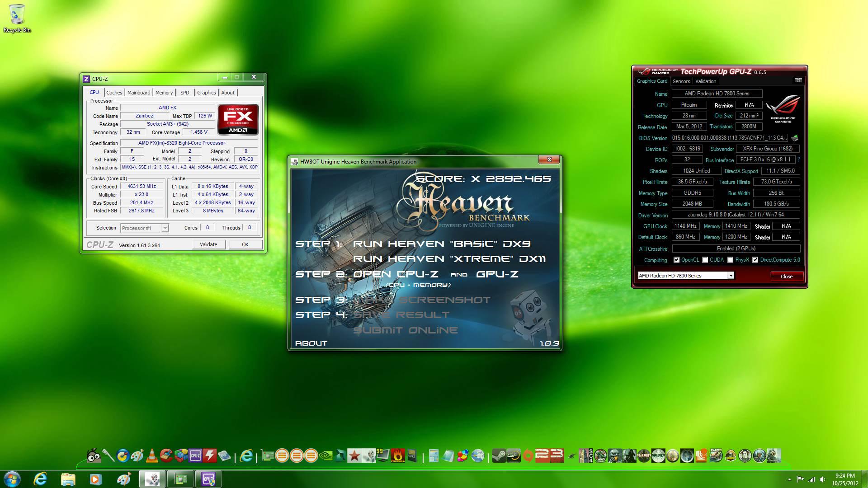Image resolution: width=868 pixels, height=488 pixels.
Task: Click the Submit Online option in Heaven
Action: click(x=406, y=330)
